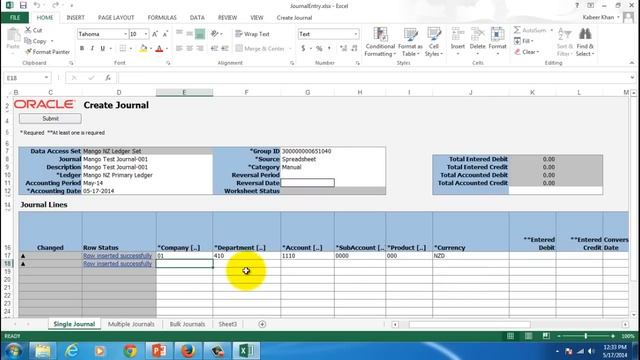Switch to the DATA tab

[197, 18]
